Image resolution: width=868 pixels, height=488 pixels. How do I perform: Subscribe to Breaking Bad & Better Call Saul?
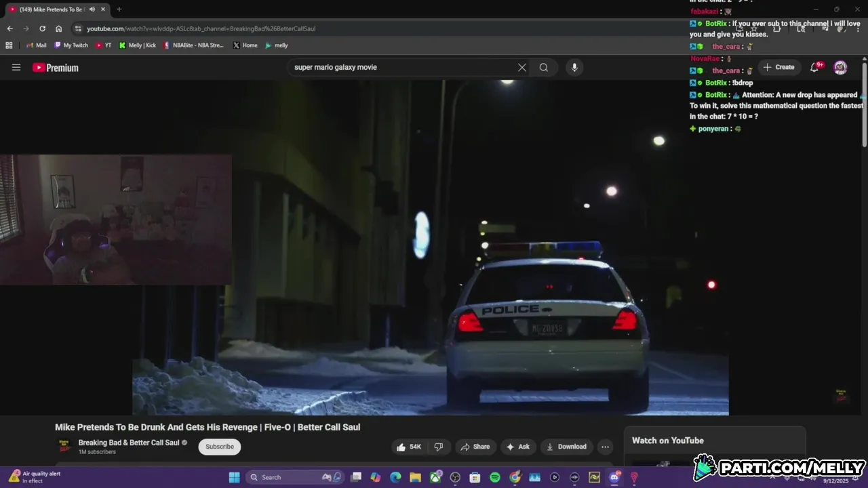(x=220, y=447)
